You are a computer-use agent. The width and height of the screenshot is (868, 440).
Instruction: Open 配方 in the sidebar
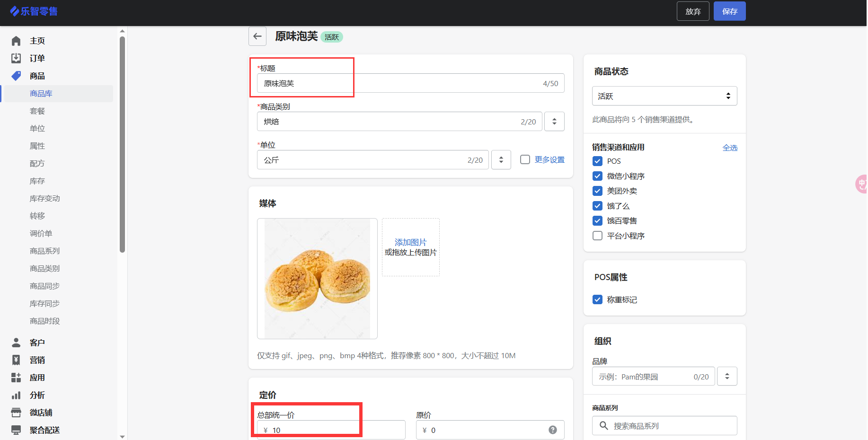click(37, 164)
